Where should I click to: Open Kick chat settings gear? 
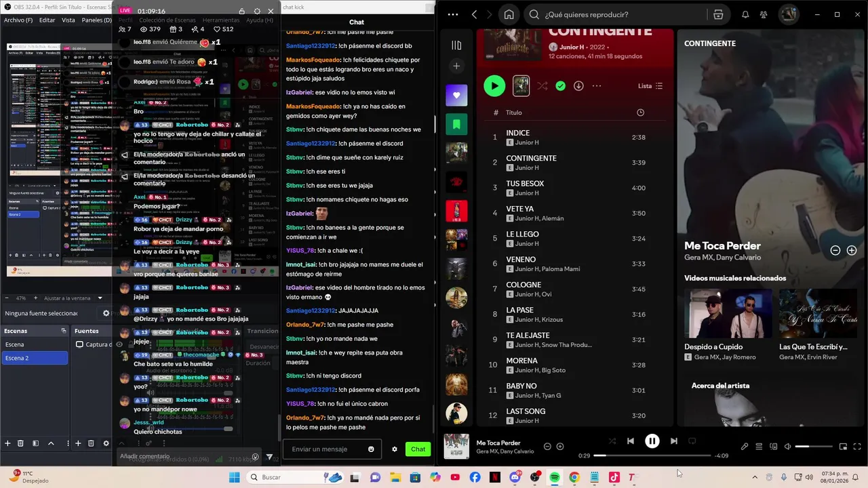tap(395, 449)
